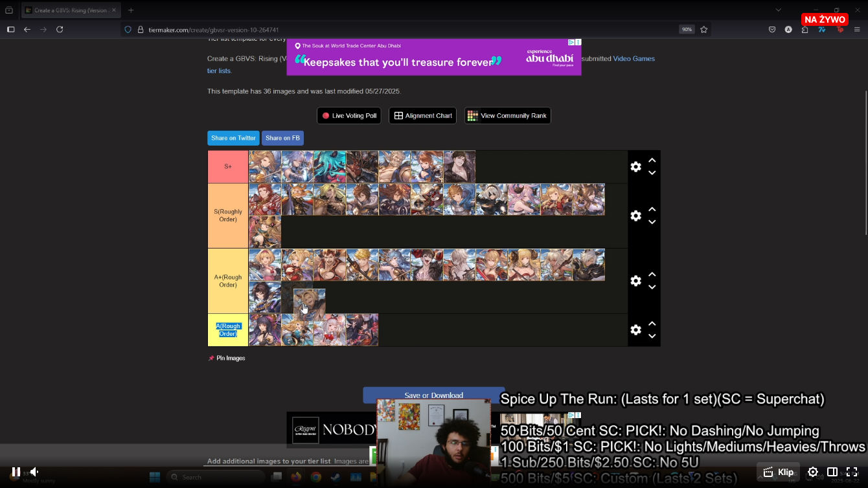Open the Firefox account icon
Viewport: 868px width, 488px height.
(788, 29)
